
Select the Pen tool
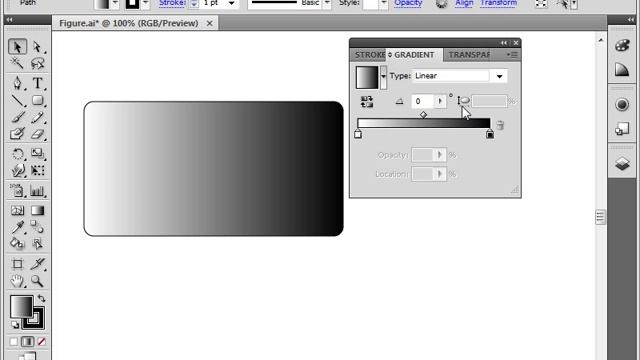coord(17,83)
